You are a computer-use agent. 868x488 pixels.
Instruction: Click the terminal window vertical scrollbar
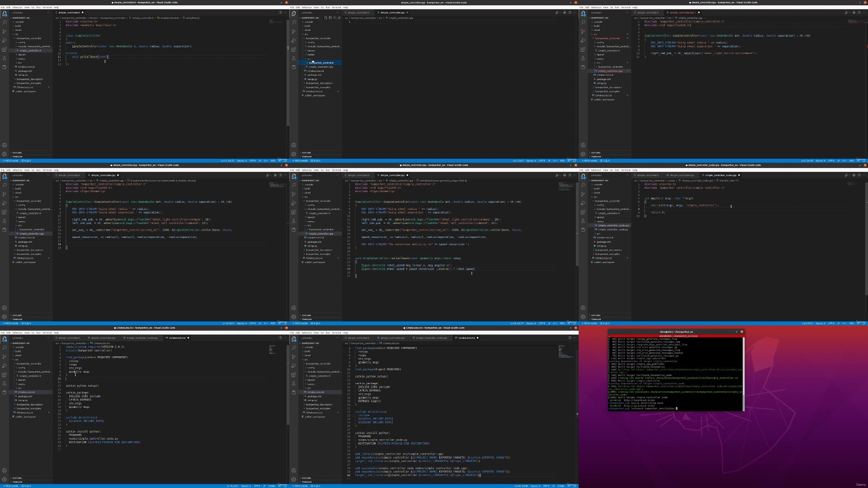point(743,374)
